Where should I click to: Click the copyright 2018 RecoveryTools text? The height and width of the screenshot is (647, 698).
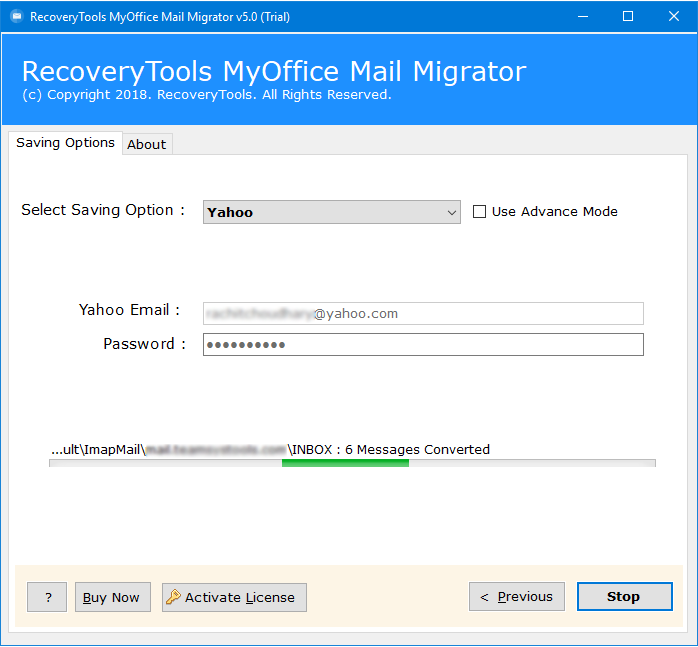[207, 95]
